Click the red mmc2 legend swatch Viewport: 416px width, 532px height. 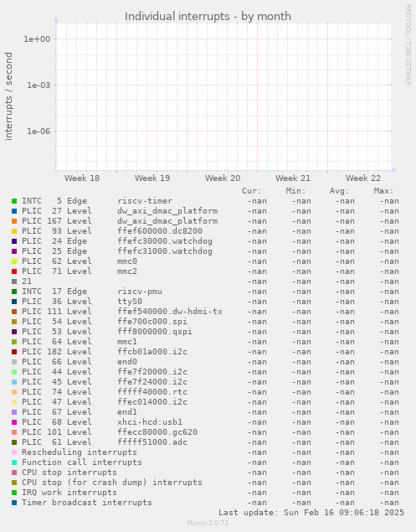pyautogui.click(x=14, y=271)
